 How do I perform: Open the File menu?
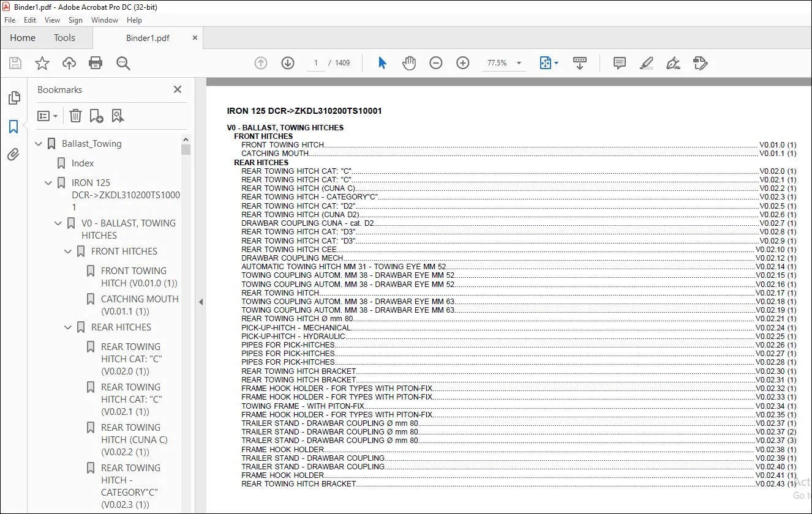(10, 20)
